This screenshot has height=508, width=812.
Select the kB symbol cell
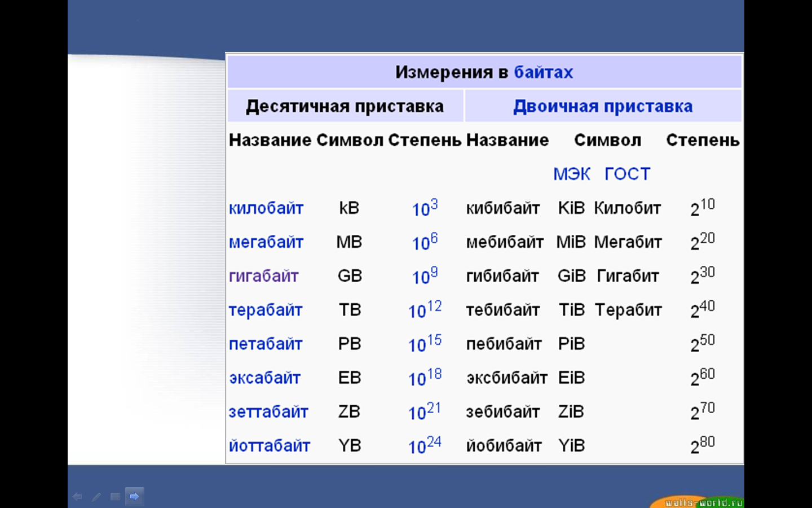click(x=349, y=208)
